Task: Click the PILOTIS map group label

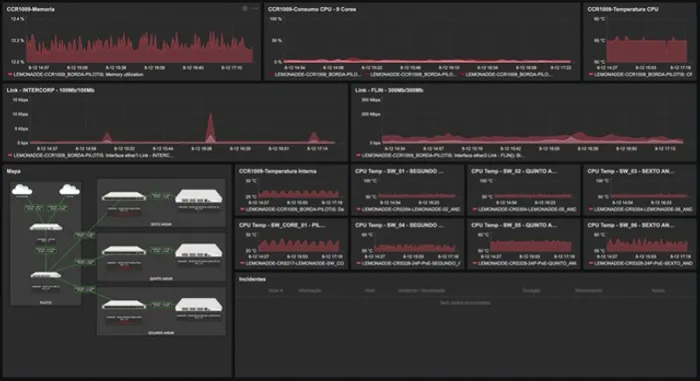Action: tap(46, 302)
